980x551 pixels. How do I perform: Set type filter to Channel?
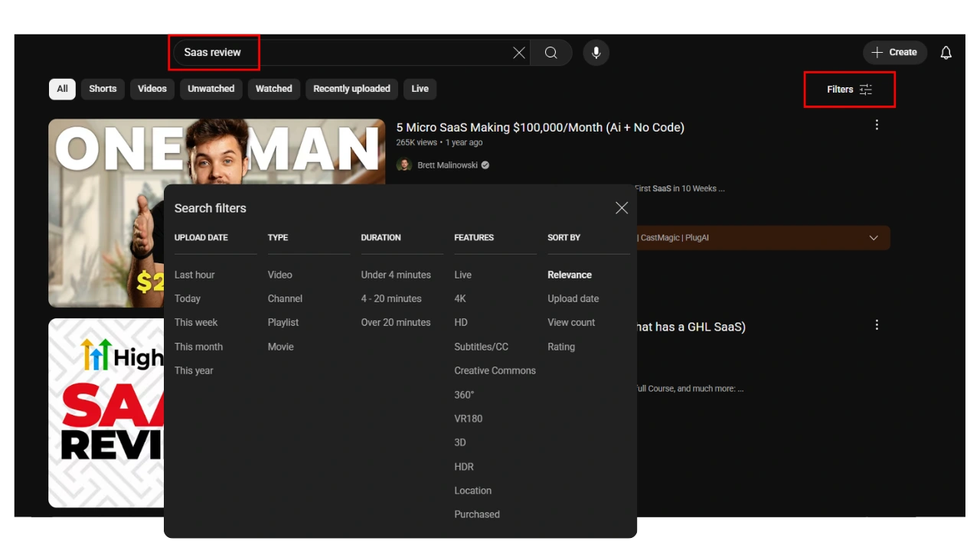[x=285, y=298]
